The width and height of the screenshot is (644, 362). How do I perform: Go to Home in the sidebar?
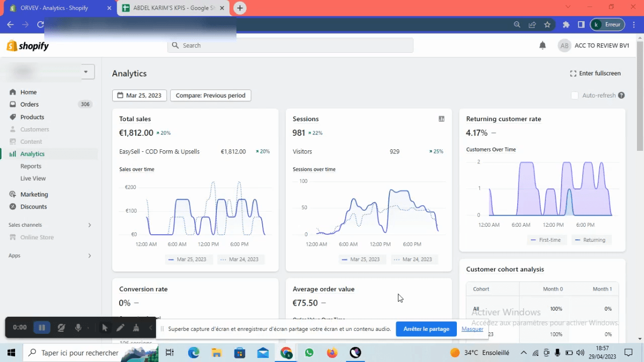click(x=29, y=92)
